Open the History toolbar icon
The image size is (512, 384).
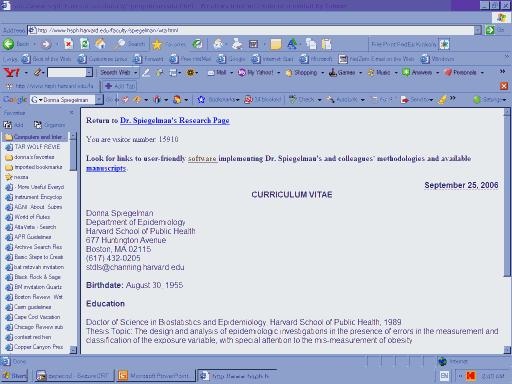pyautogui.click(x=198, y=44)
